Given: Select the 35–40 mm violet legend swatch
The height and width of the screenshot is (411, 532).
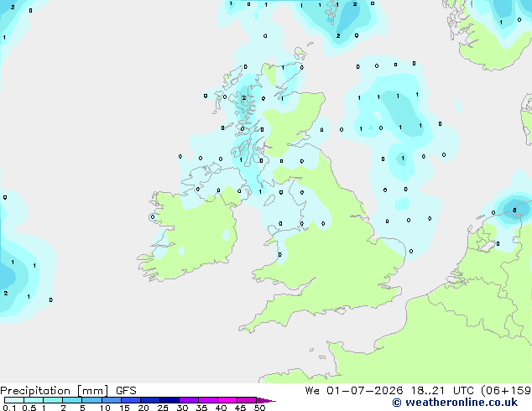Looking at the screenshot, I should coord(208,400).
